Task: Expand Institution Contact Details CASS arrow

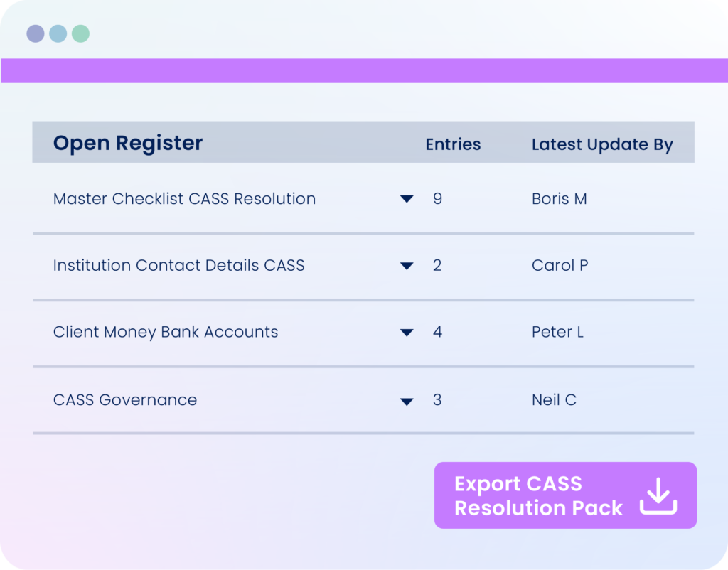Action: (x=407, y=266)
